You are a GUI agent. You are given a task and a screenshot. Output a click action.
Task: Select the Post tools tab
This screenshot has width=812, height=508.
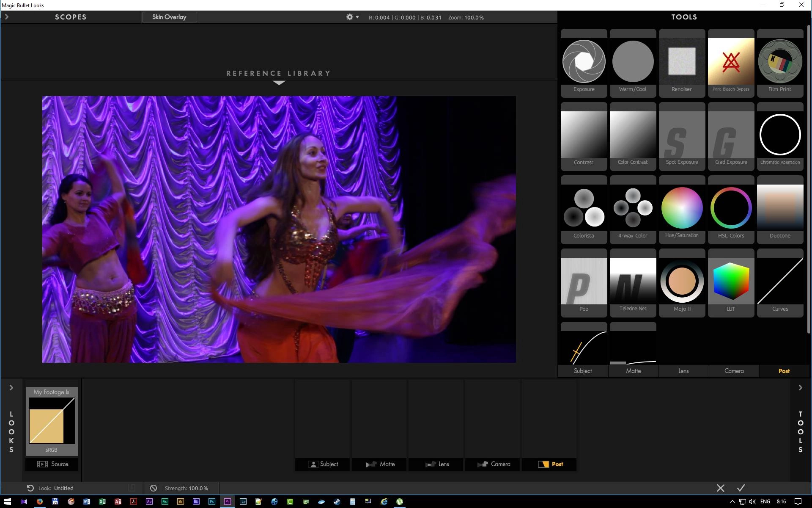784,371
